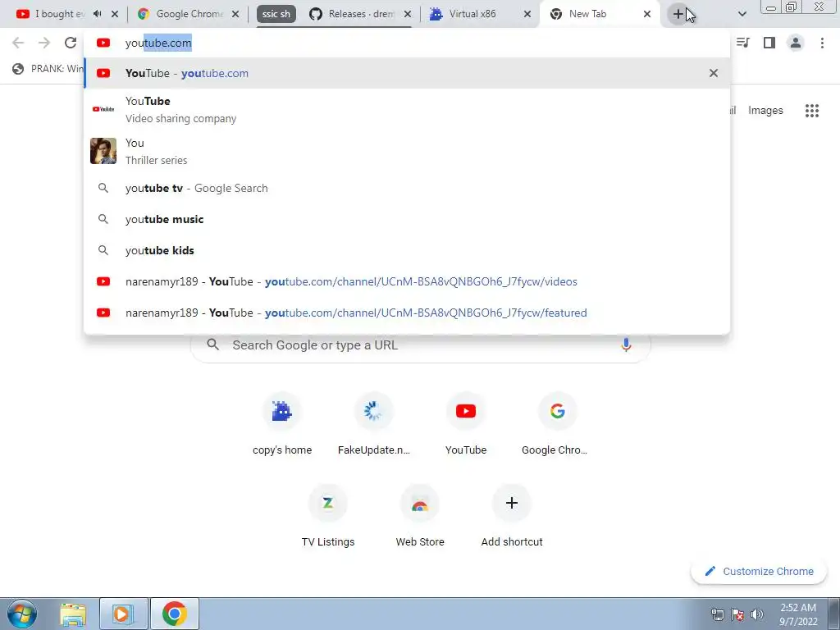Click the address bar showing youtube.com
This screenshot has height=630, width=840.
click(x=407, y=43)
